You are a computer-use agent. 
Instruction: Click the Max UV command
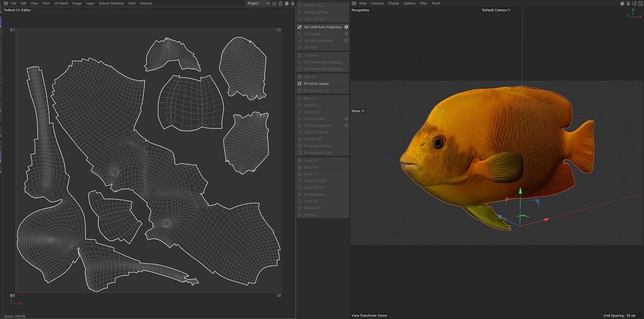coord(323,77)
